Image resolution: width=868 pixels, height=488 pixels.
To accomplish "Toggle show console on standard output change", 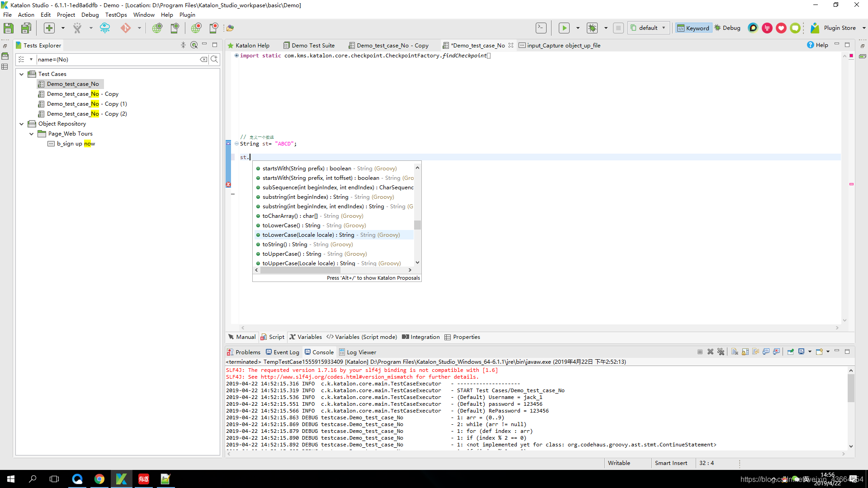I will (x=766, y=352).
